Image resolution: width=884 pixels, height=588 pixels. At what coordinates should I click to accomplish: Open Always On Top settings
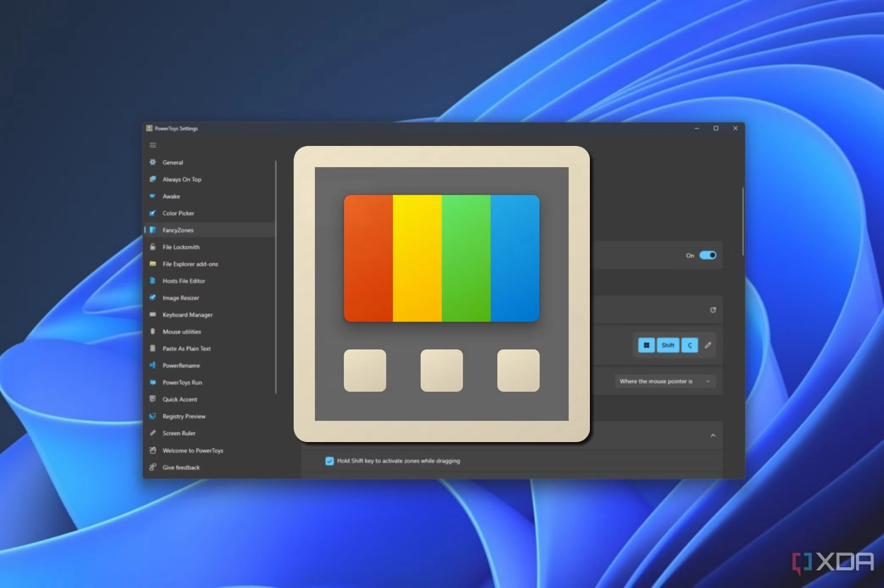(182, 179)
